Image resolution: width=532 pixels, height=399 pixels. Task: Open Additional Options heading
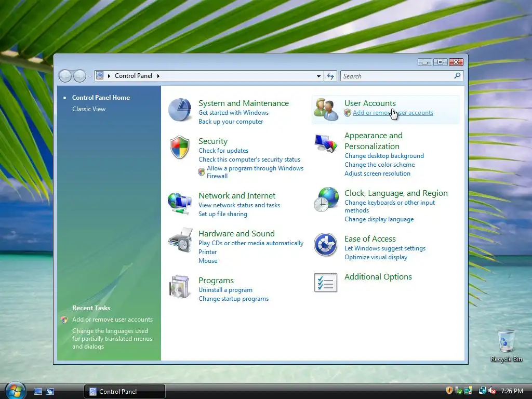pos(378,277)
